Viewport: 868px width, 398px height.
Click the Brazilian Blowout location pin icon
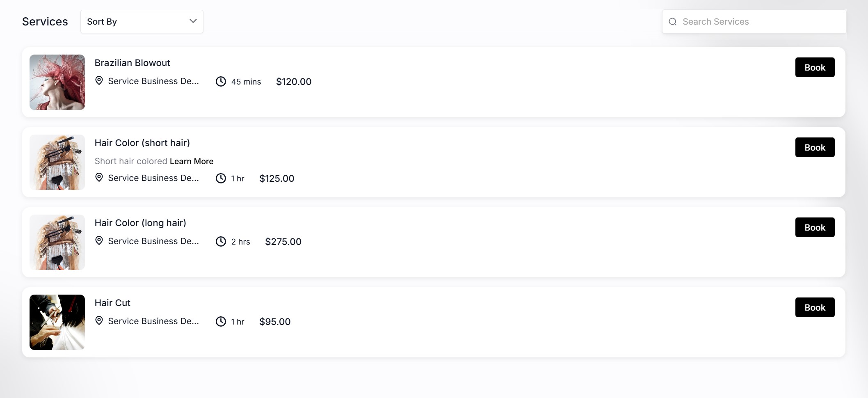(99, 80)
